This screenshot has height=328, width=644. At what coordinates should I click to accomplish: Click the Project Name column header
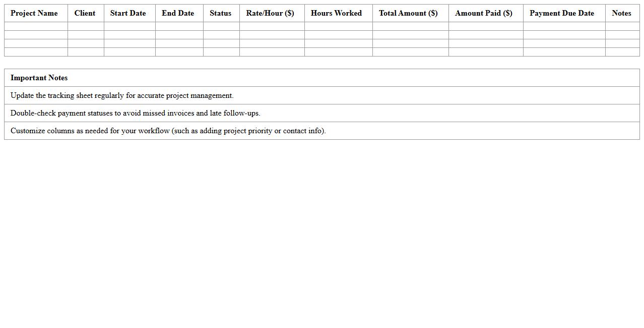34,13
